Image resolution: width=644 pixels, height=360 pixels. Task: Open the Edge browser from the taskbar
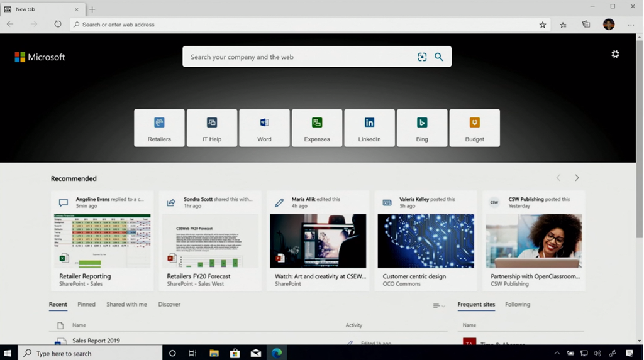coord(277,353)
